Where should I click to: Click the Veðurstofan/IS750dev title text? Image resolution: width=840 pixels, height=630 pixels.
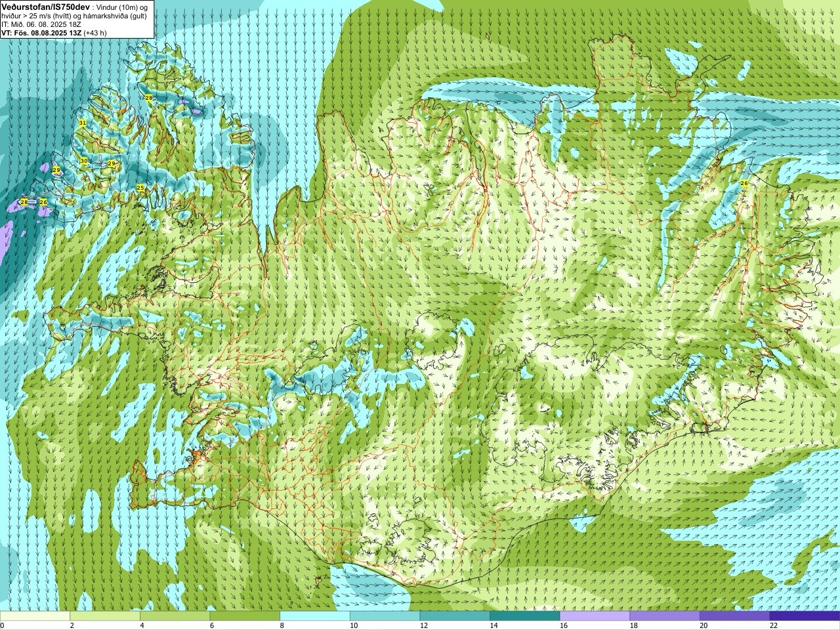point(45,6)
